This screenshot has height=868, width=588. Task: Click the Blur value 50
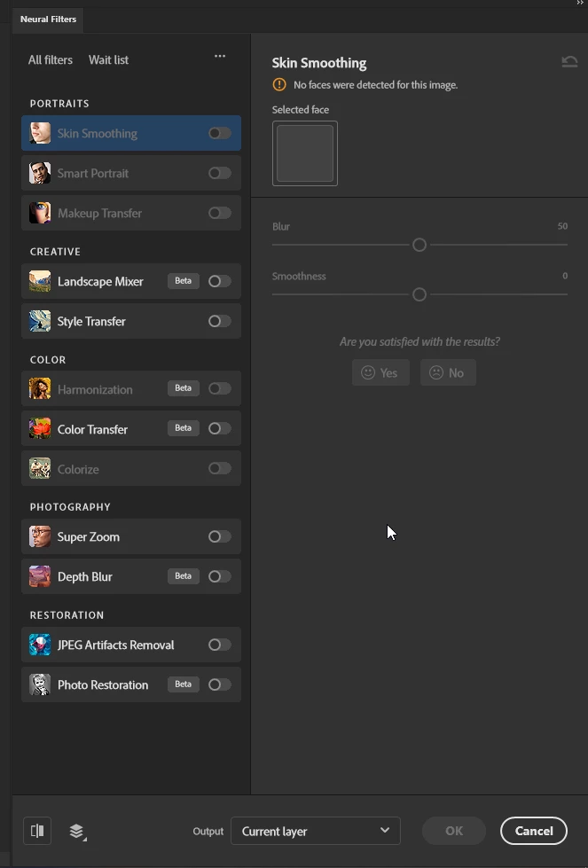[562, 226]
